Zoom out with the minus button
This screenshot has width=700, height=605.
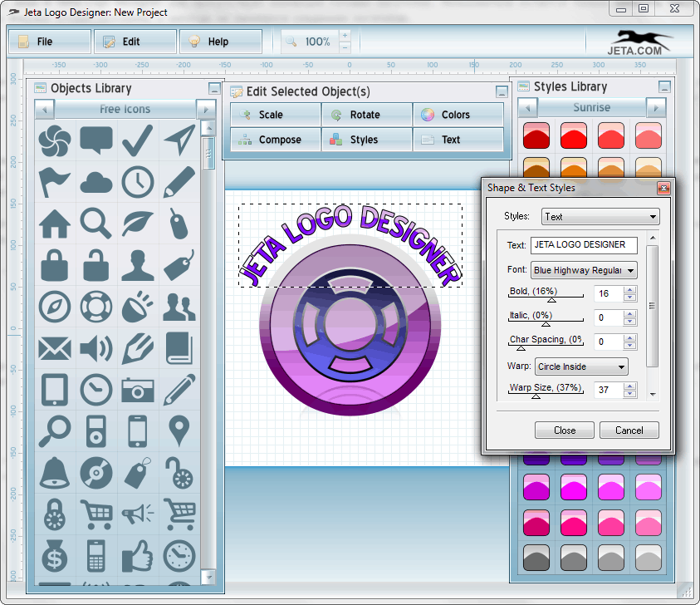click(x=345, y=47)
